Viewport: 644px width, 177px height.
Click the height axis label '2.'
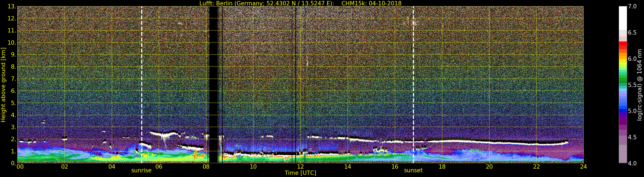click(x=13, y=139)
